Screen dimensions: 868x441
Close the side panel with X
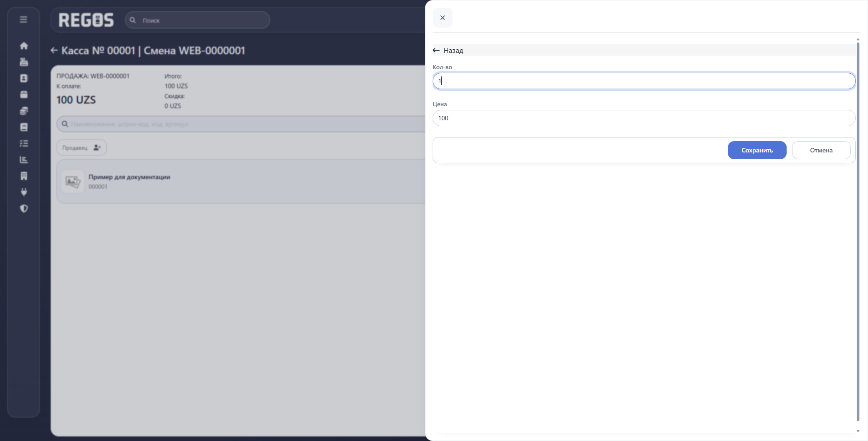[x=443, y=18]
